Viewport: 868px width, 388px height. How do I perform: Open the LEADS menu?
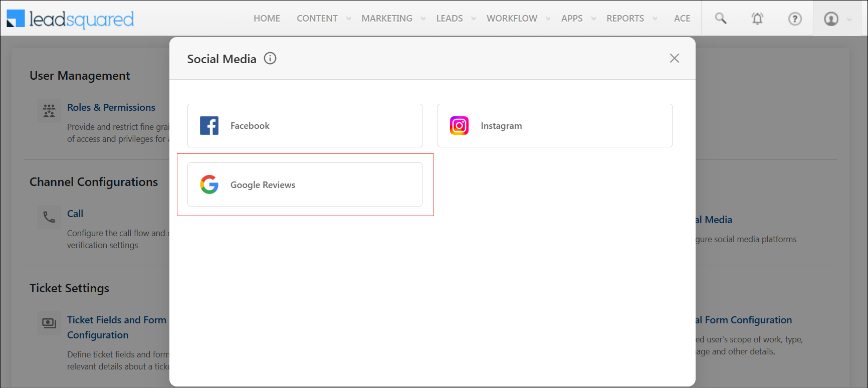[x=450, y=19]
